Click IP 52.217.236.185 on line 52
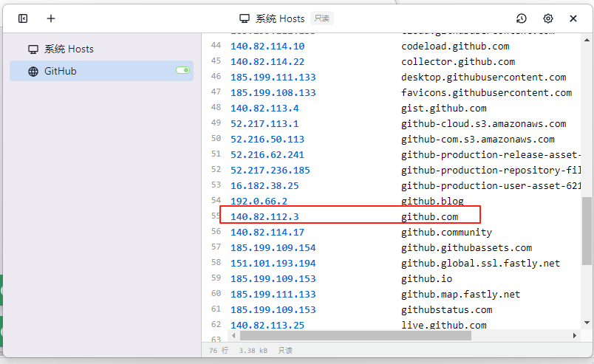Screen dimensions: 594x364 tap(270, 171)
